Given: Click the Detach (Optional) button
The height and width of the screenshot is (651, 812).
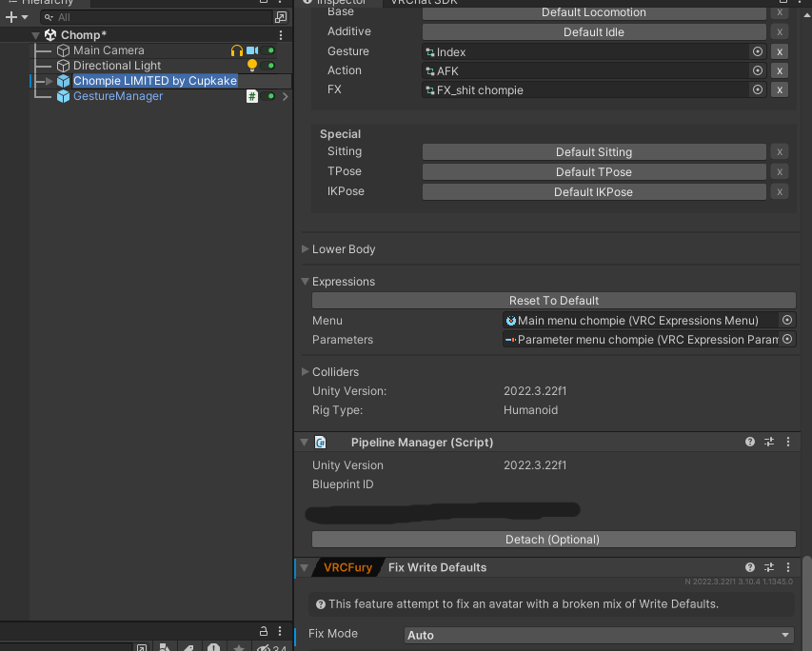Looking at the screenshot, I should 554,540.
